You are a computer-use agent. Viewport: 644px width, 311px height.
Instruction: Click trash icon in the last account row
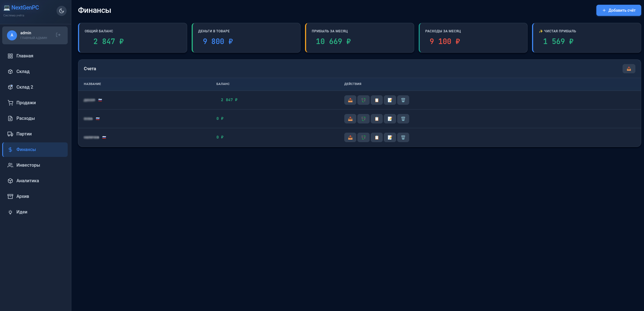coord(403,137)
